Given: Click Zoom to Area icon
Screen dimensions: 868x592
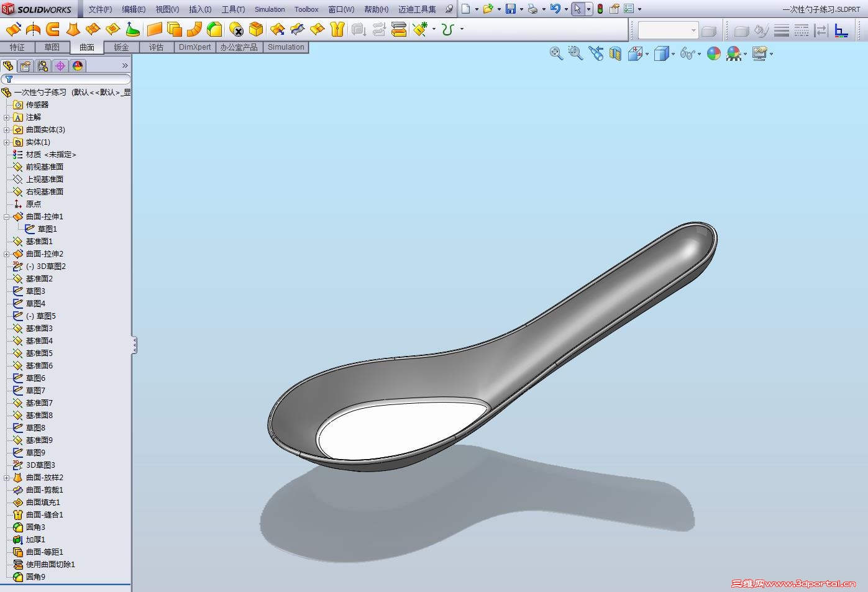Looking at the screenshot, I should click(x=576, y=54).
